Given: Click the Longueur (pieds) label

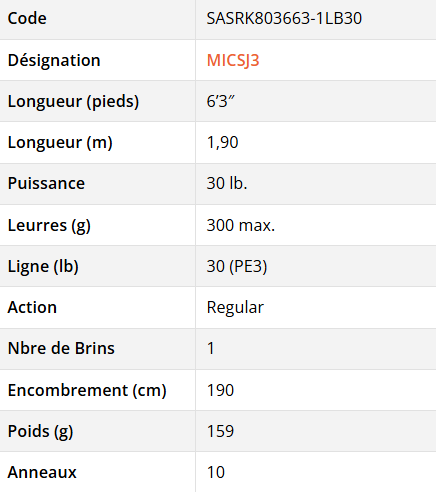Looking at the screenshot, I should pyautogui.click(x=73, y=101).
